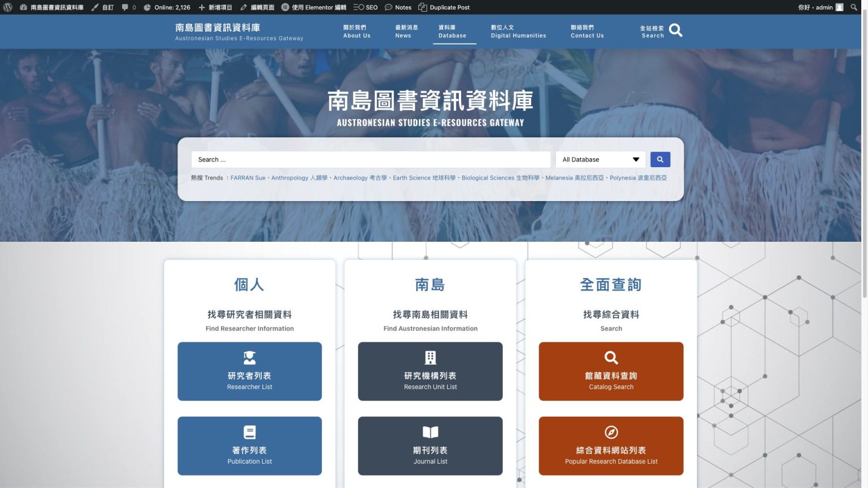Click the WordPress logo icon in admin bar

[8, 7]
